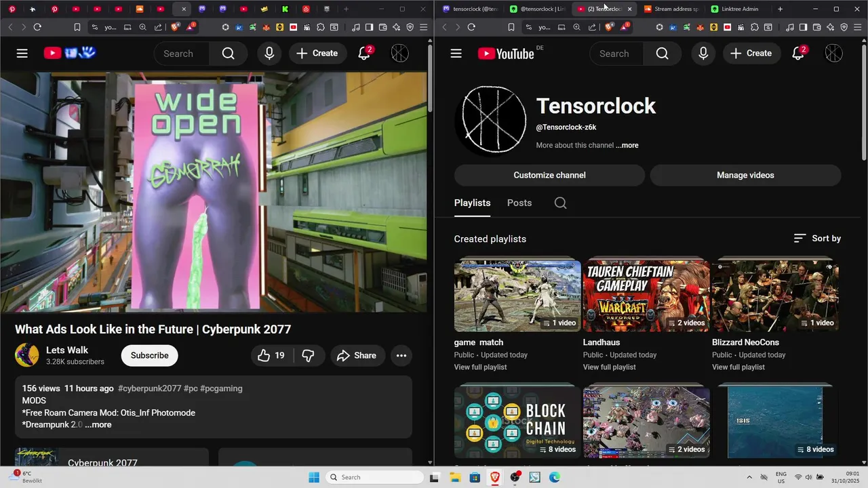
Task: Click the YouTube logo in the left video window
Action: click(x=70, y=54)
